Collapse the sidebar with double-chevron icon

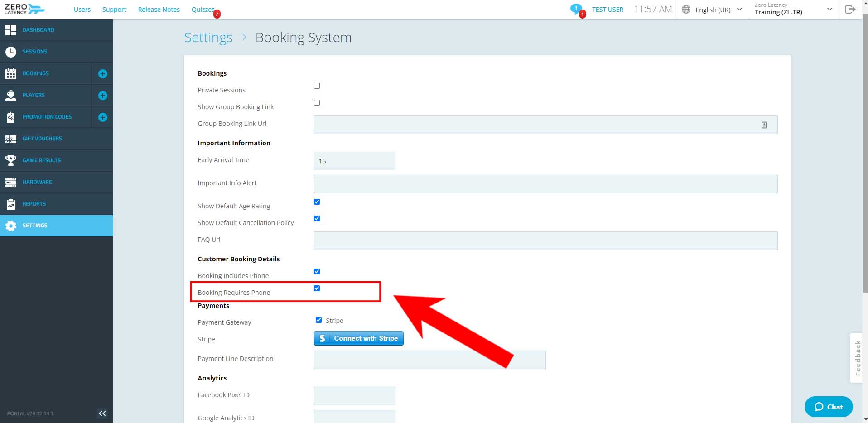click(102, 413)
